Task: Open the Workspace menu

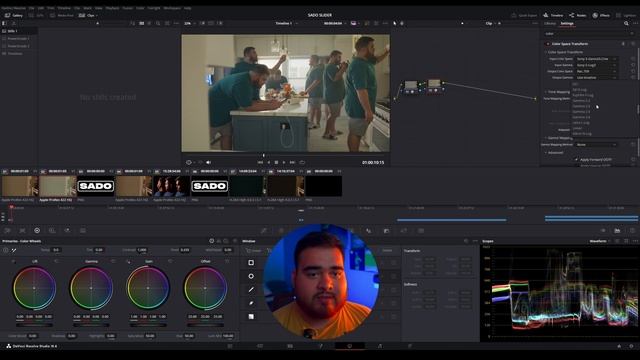Action: pos(172,8)
